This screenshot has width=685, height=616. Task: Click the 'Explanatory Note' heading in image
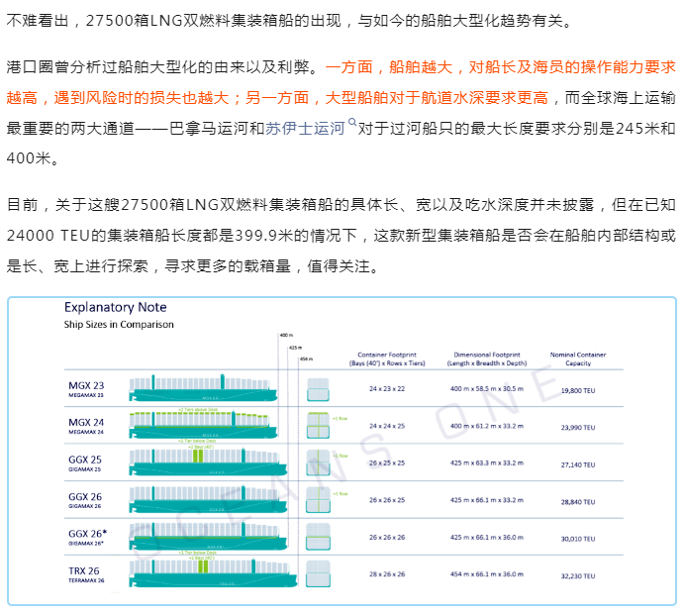tap(116, 307)
